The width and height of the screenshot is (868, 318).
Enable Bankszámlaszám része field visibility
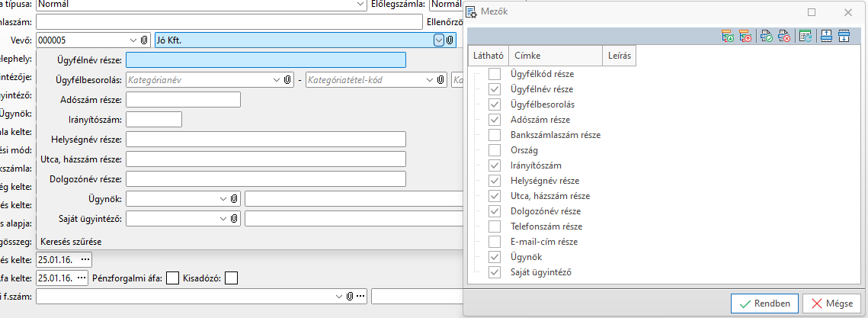click(x=495, y=135)
